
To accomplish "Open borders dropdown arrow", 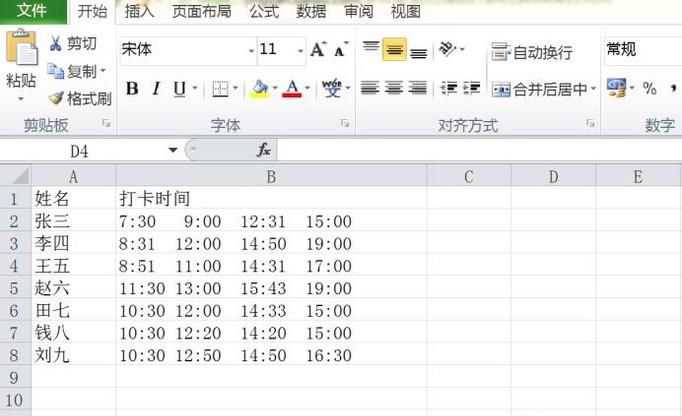I will pos(235,88).
